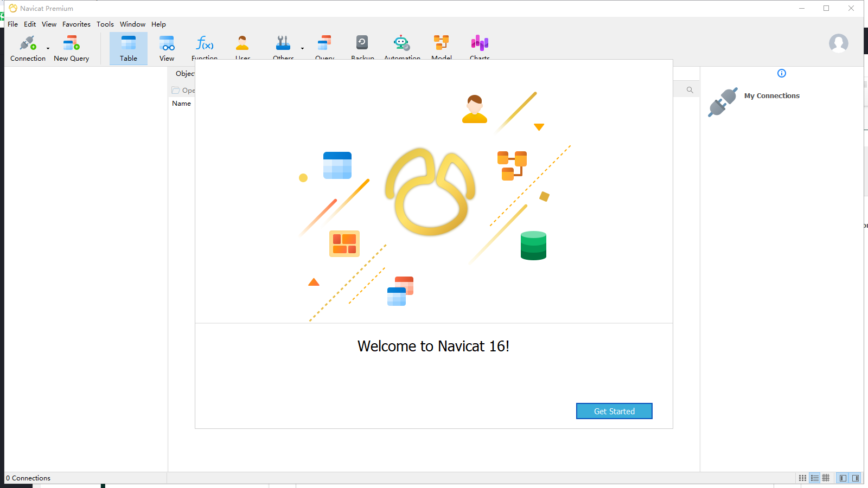This screenshot has width=868, height=488.
Task: Switch to detail grid view
Action: pos(826,478)
